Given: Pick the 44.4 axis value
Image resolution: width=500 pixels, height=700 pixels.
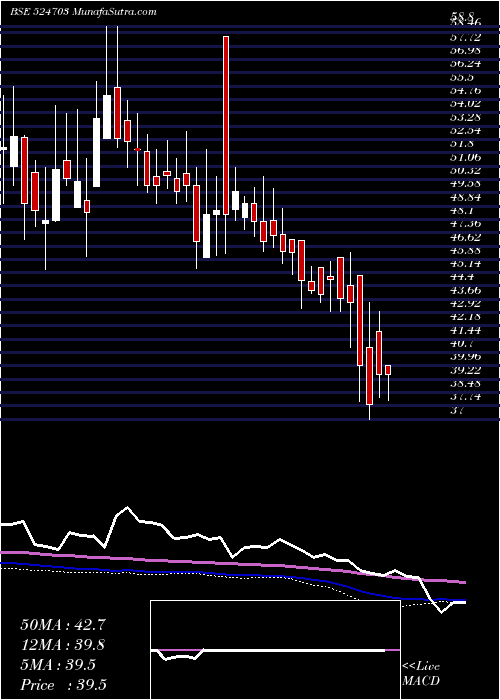Looking at the screenshot, I should [462, 277].
